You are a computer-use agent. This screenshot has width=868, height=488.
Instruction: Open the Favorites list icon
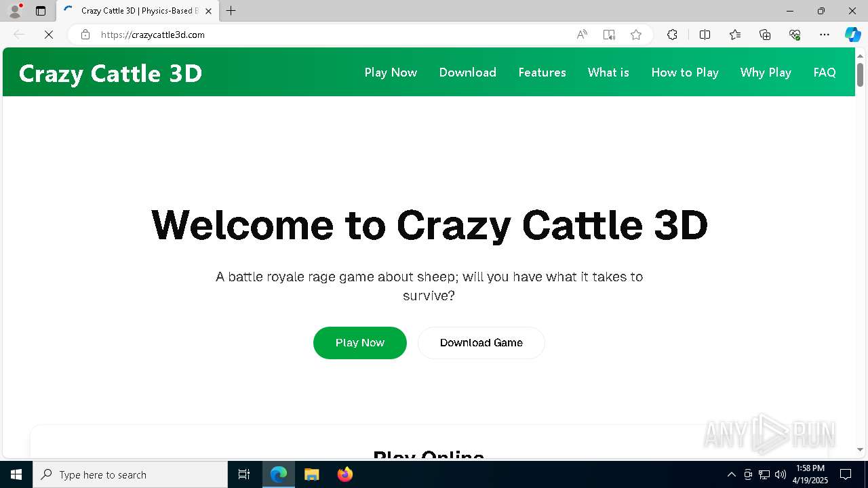735,35
